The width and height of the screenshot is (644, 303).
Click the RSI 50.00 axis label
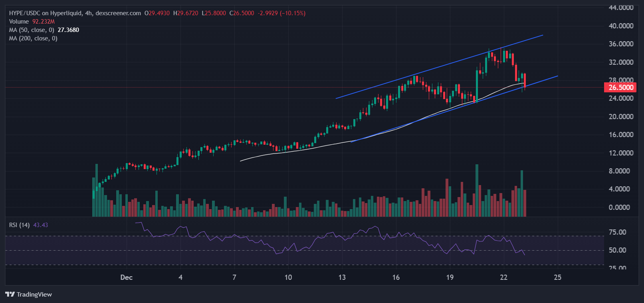pos(617,250)
